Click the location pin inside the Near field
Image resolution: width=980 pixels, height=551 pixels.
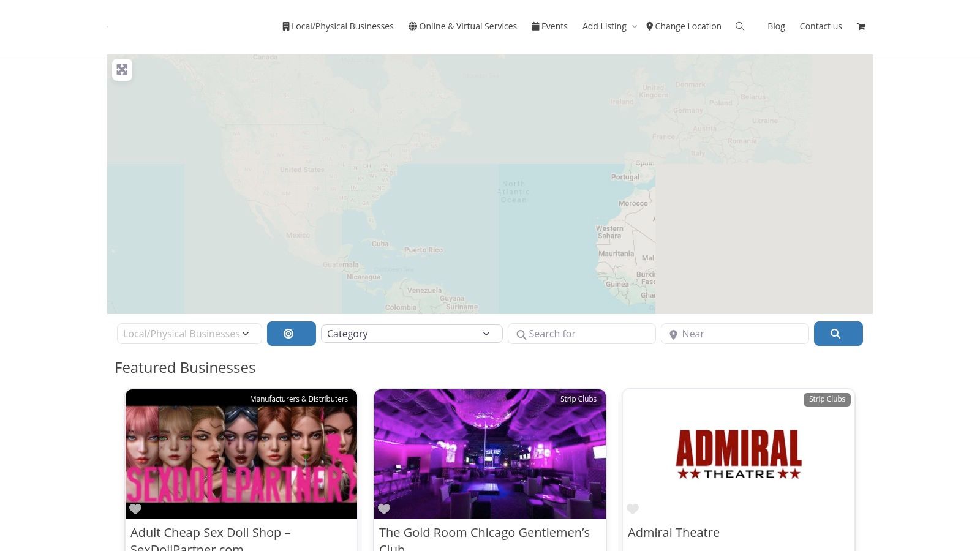(673, 334)
